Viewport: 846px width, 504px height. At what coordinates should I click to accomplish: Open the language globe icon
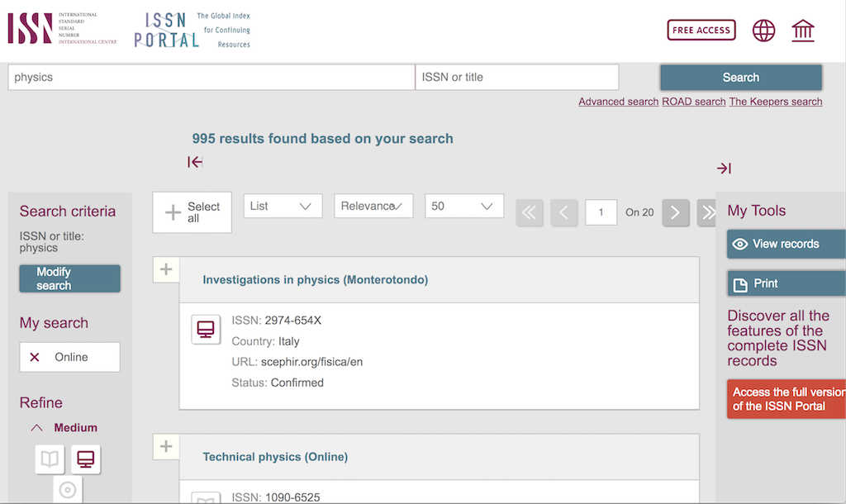coord(763,31)
